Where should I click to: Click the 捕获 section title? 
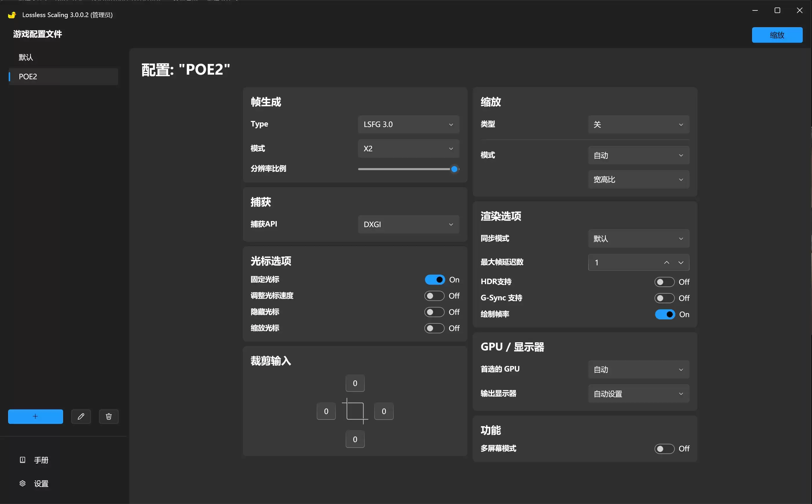click(261, 202)
